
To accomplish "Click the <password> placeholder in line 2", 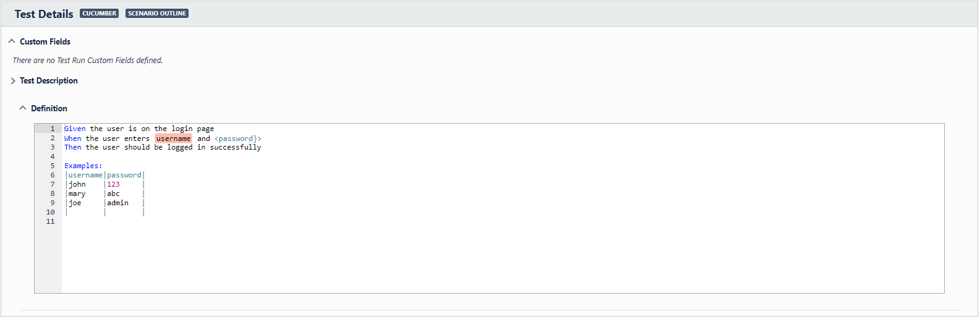I will pos(238,138).
